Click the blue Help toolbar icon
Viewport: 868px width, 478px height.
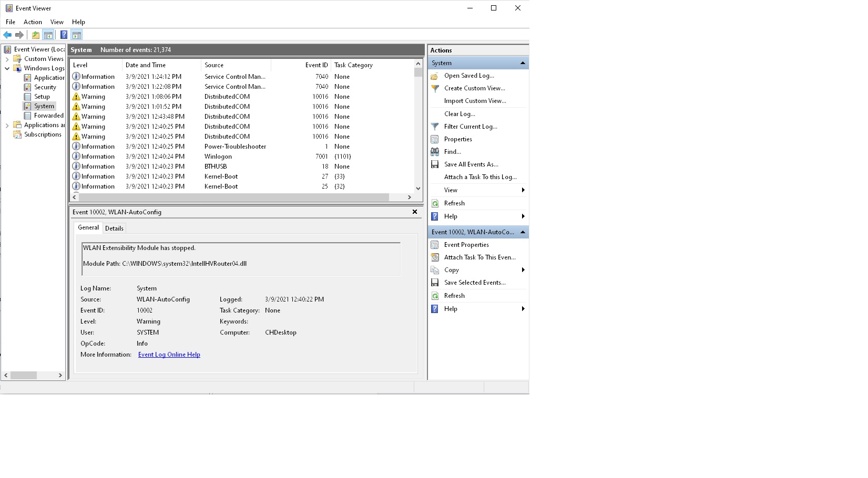[x=64, y=35]
